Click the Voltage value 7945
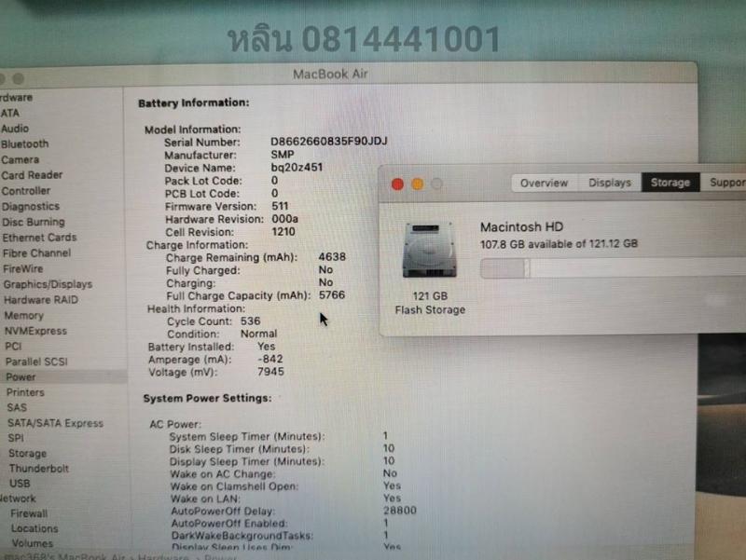 270,371
